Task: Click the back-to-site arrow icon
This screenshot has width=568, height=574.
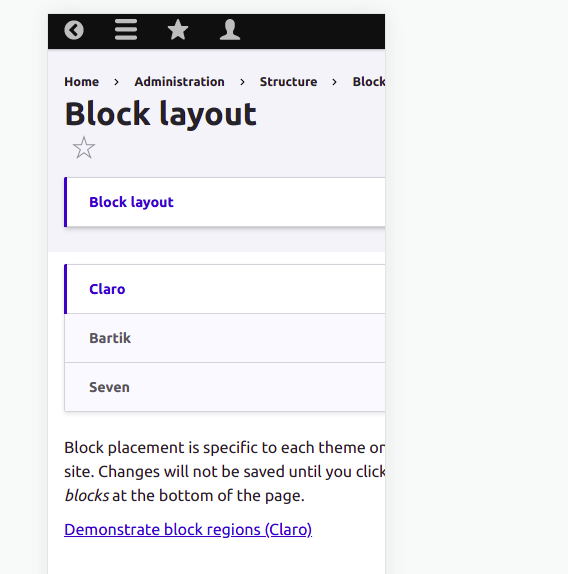Action: (74, 30)
